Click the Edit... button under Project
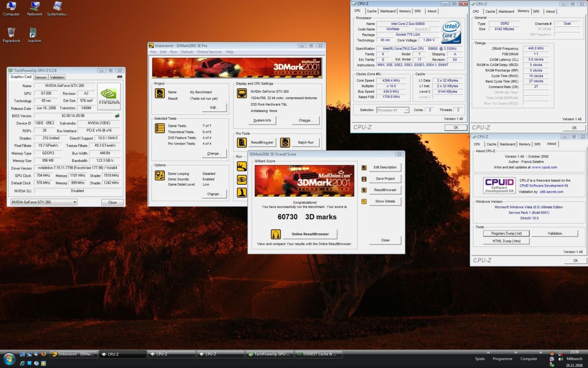588x368 pixels. pyautogui.click(x=214, y=107)
